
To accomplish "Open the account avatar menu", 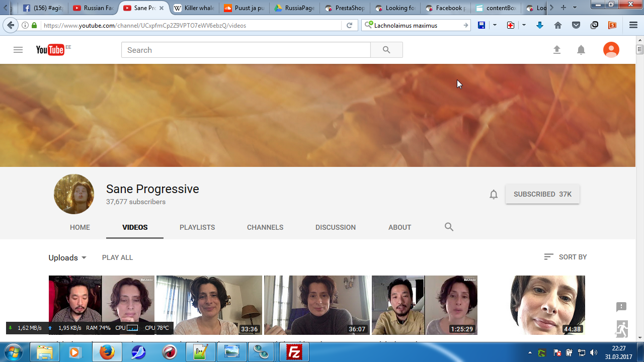I will pos(611,50).
